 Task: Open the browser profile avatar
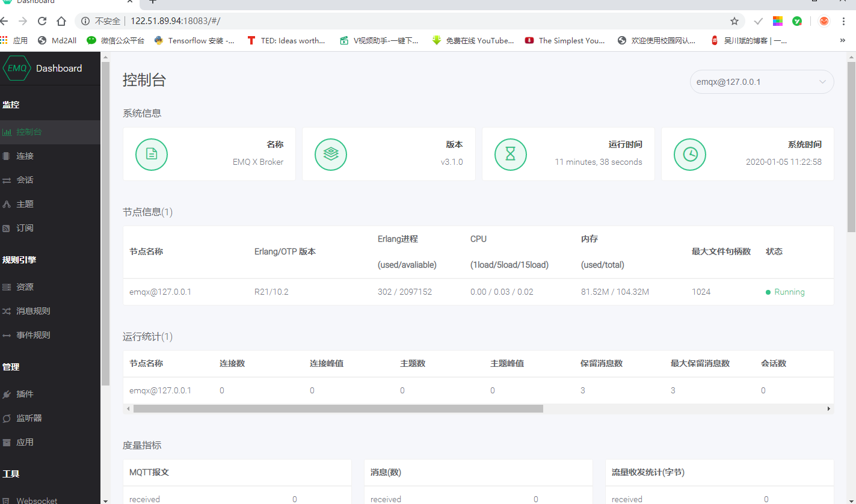(824, 21)
